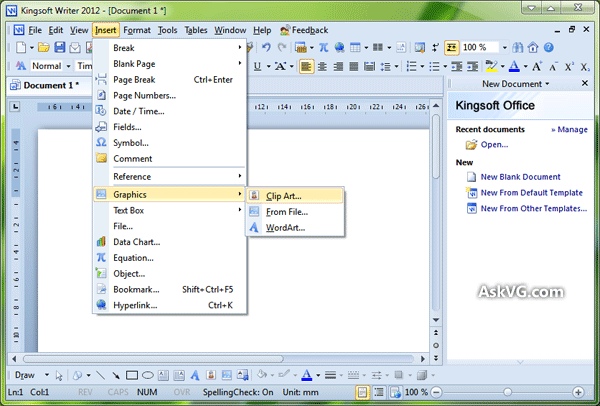Click the Pi equation toolbar icon
Image resolution: width=600 pixels, height=406 pixels.
[x=324, y=47]
